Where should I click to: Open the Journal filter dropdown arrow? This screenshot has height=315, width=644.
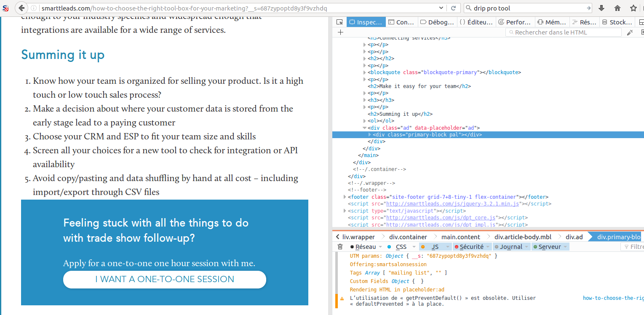[527, 247]
